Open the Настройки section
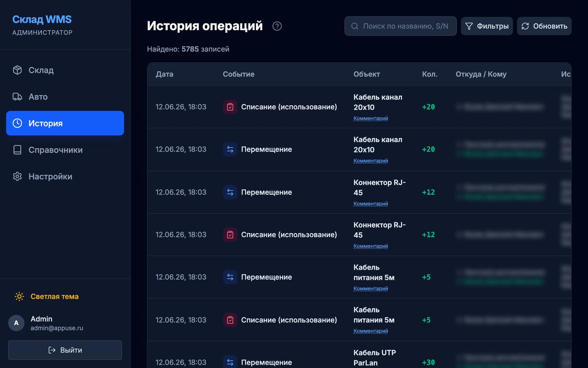The image size is (588, 368). [x=65, y=176]
